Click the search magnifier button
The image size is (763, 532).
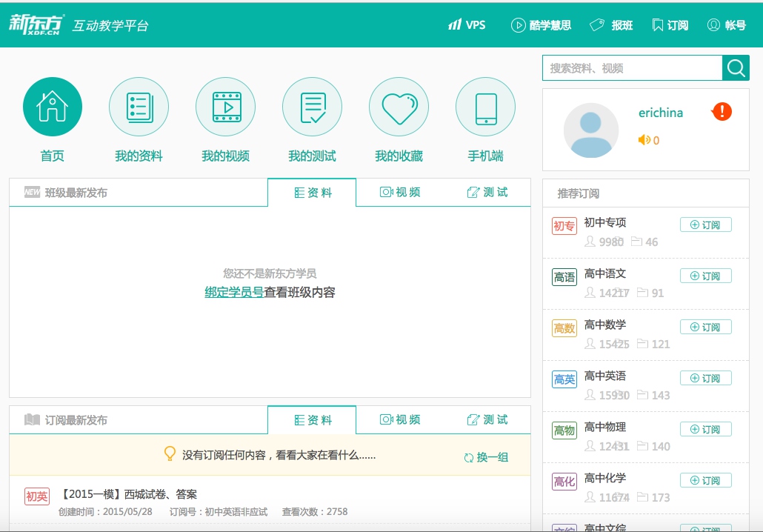[736, 68]
